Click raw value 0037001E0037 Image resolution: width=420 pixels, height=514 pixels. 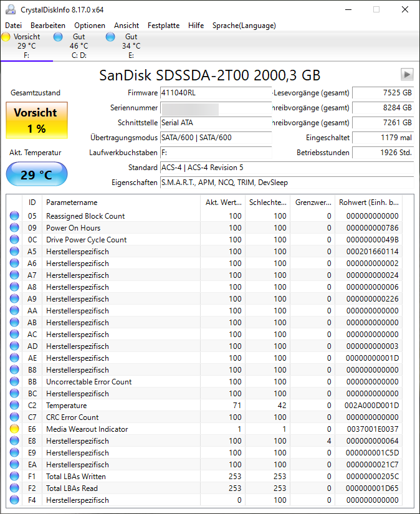[x=373, y=429]
